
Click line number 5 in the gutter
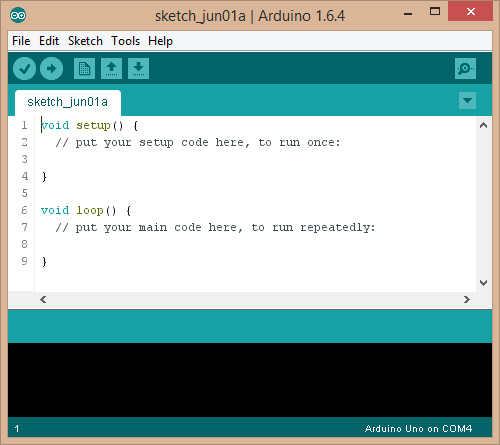[x=24, y=193]
